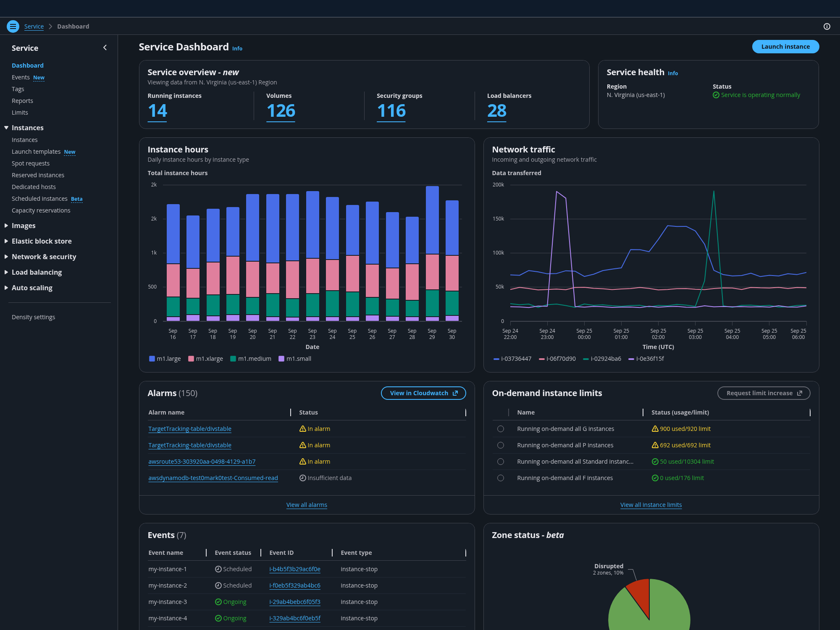This screenshot has width=840, height=630.
Task: Click warning icon beside 900 used/920 limit
Action: click(x=655, y=429)
